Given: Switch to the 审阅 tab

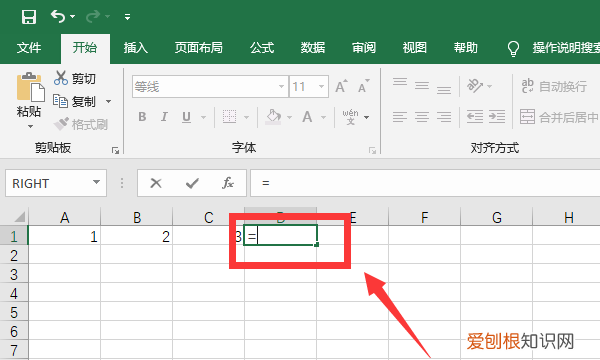Looking at the screenshot, I should click(364, 48).
